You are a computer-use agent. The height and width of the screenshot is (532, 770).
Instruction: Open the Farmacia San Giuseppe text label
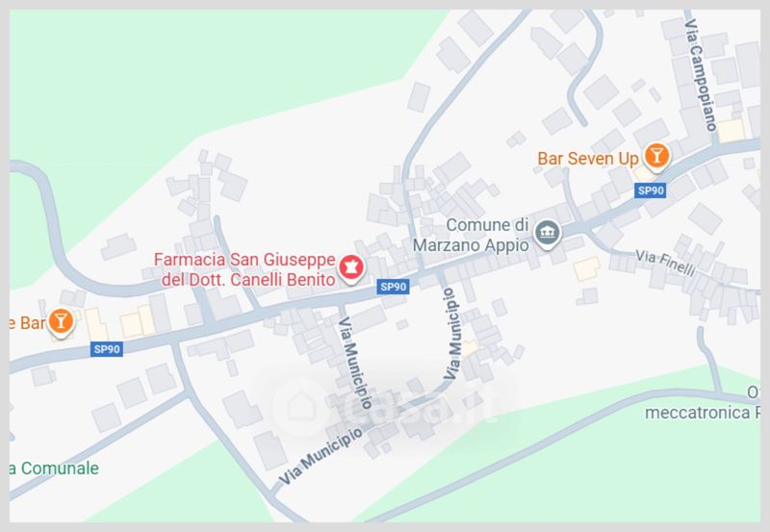pos(244,259)
